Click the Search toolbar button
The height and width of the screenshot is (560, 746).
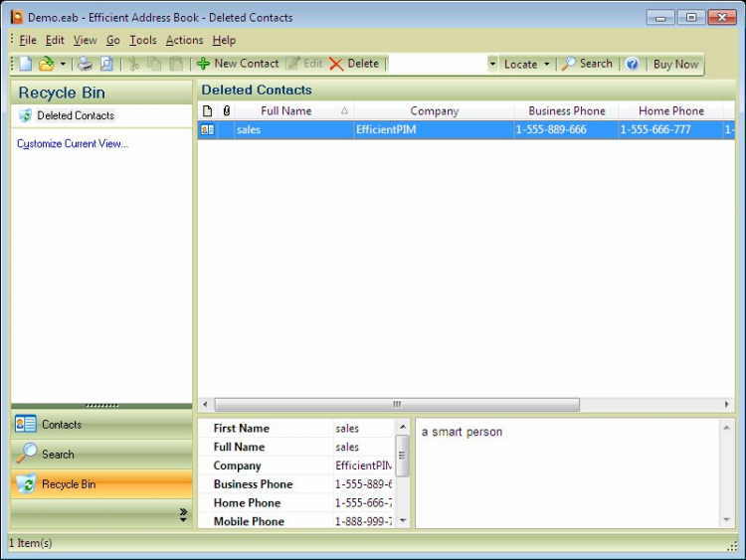pyautogui.click(x=587, y=64)
